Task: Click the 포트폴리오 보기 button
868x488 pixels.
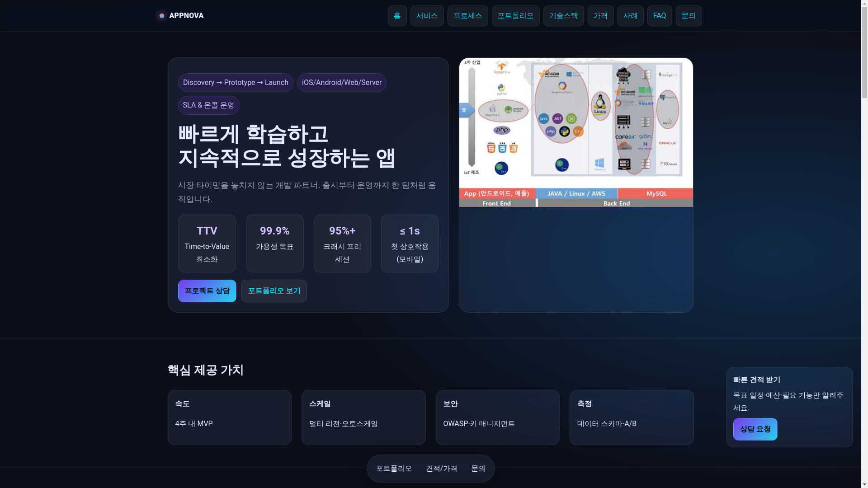Action: click(274, 291)
